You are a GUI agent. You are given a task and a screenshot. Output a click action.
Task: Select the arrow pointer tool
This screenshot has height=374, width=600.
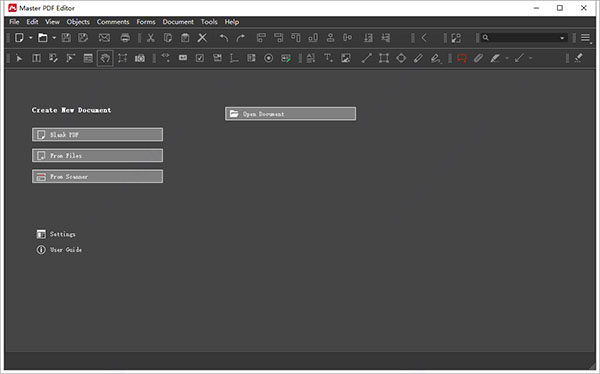click(x=19, y=58)
